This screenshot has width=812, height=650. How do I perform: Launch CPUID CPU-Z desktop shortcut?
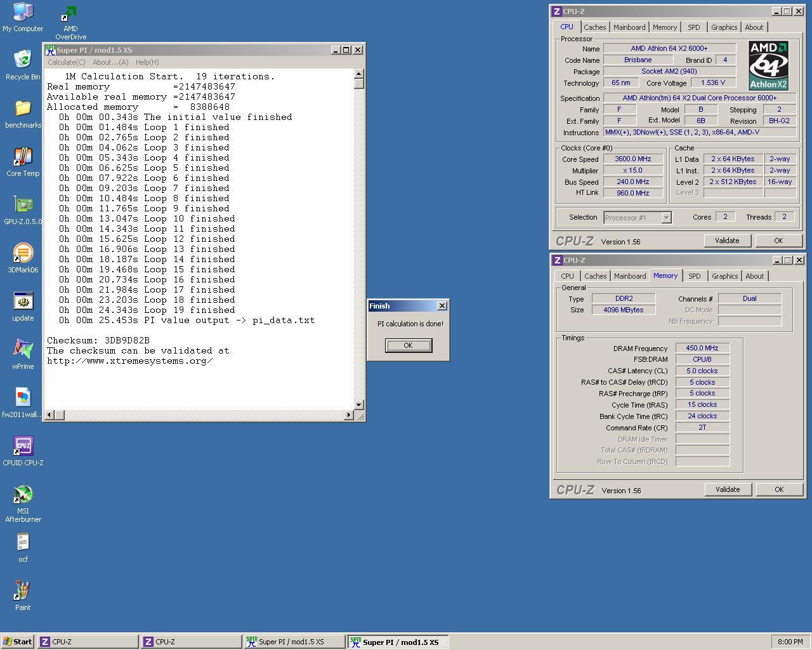click(x=23, y=451)
